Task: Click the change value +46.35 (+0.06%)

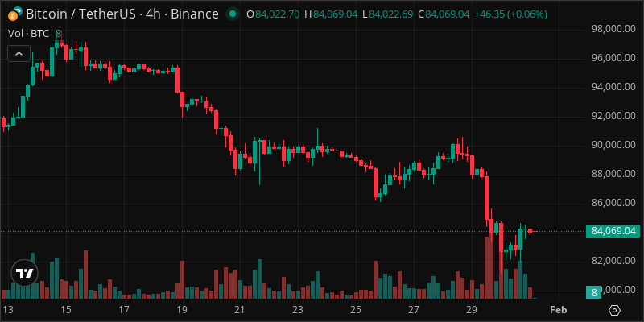Action: coord(510,14)
